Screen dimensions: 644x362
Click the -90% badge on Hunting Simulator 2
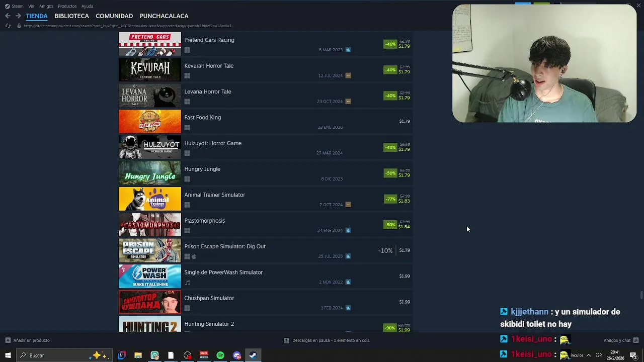pos(390,328)
